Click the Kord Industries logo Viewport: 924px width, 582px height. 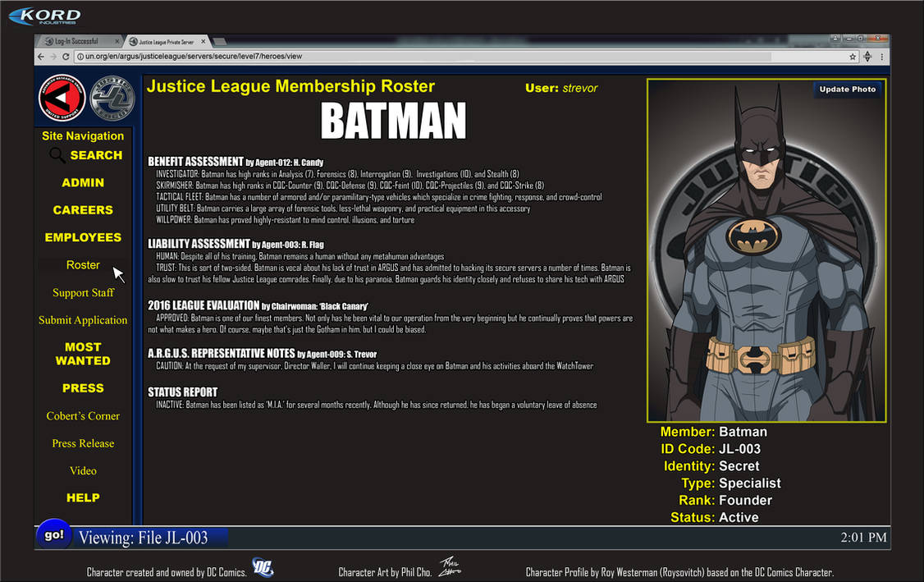point(45,16)
